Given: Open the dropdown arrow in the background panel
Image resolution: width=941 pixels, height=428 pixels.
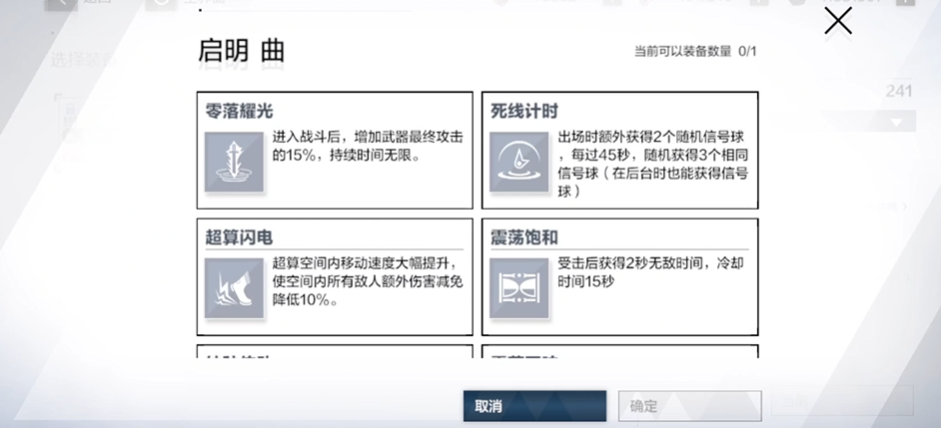Looking at the screenshot, I should click(x=897, y=122).
